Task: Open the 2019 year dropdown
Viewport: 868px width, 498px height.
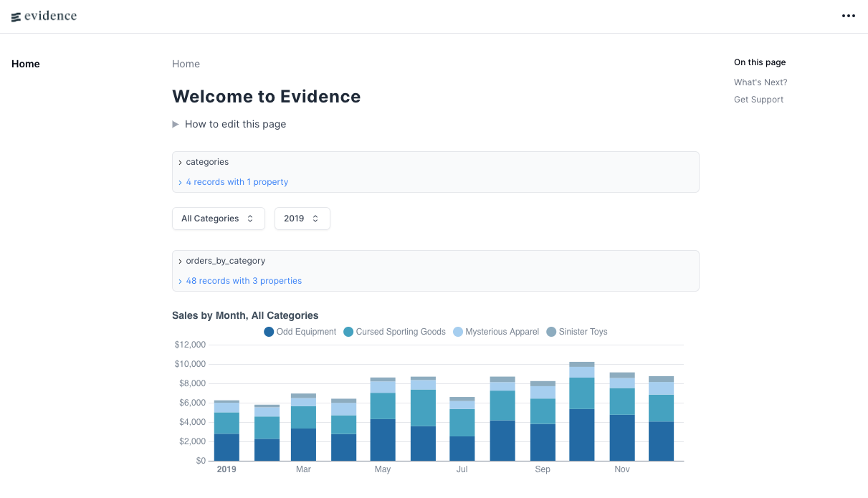Action: click(x=302, y=219)
